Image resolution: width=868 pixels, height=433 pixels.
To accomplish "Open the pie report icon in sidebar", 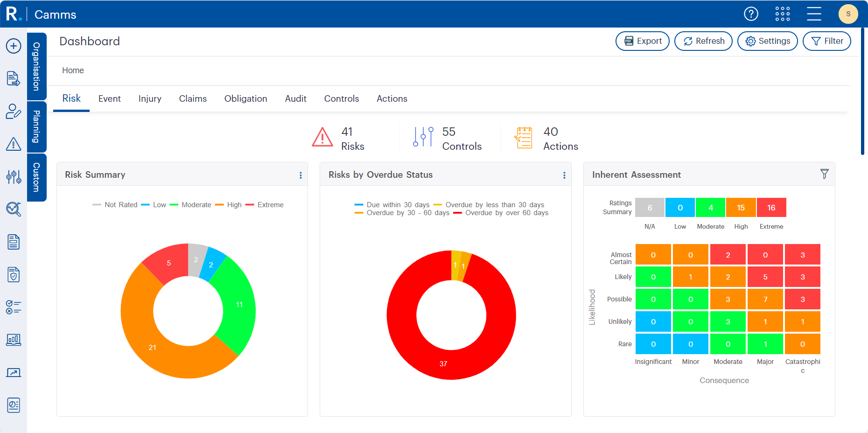I will (14, 405).
